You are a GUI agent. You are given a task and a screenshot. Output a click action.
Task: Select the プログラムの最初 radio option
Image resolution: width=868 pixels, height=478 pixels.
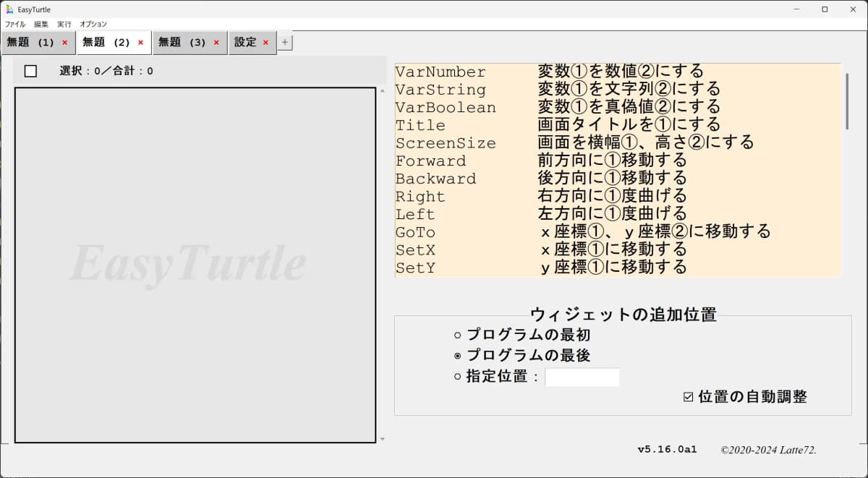click(x=457, y=336)
